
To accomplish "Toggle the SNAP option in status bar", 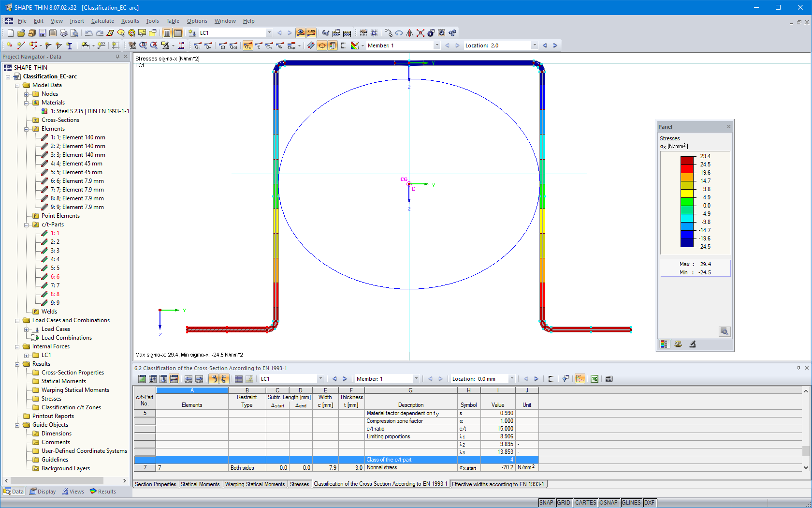I will [546, 503].
